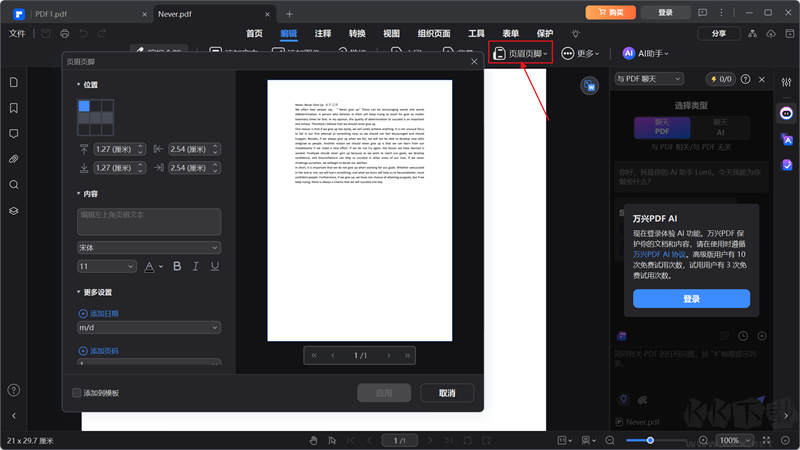Screen dimensions: 800x450
Task: Click the search magnifier in left sidebar
Action: (x=14, y=185)
